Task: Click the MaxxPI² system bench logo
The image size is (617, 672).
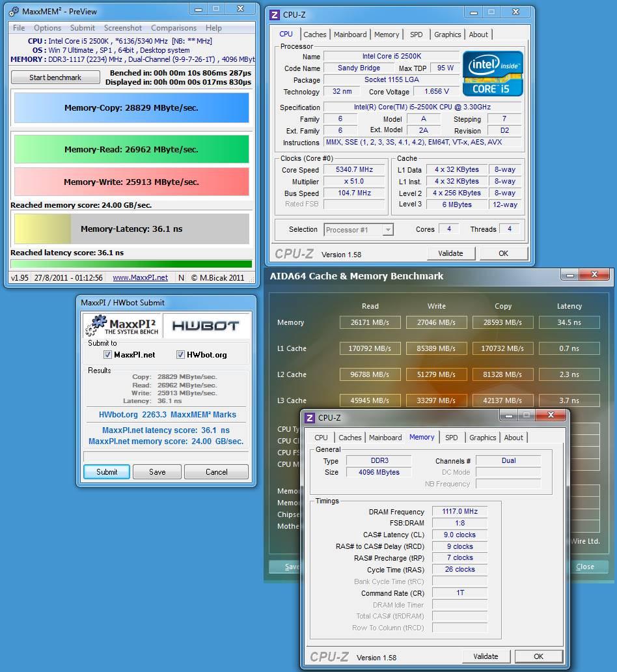Action: pos(122,326)
